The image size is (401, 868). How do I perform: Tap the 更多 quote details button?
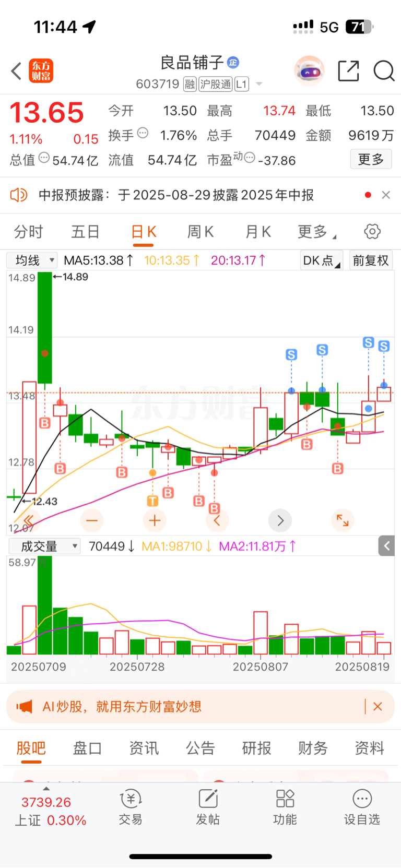371,159
